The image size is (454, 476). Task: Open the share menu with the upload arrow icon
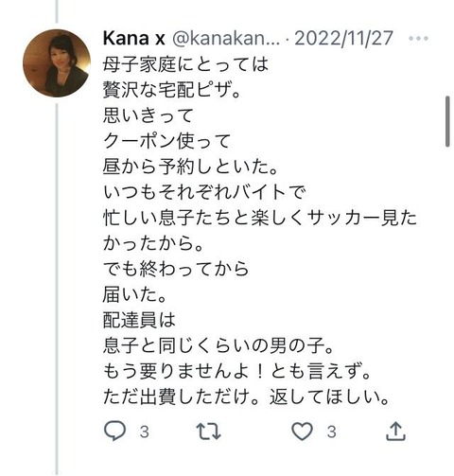point(395,431)
